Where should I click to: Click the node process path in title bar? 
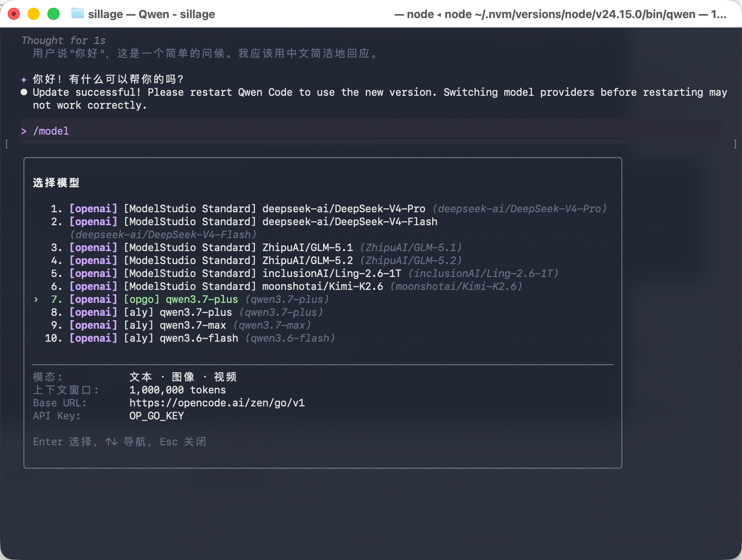point(560,14)
